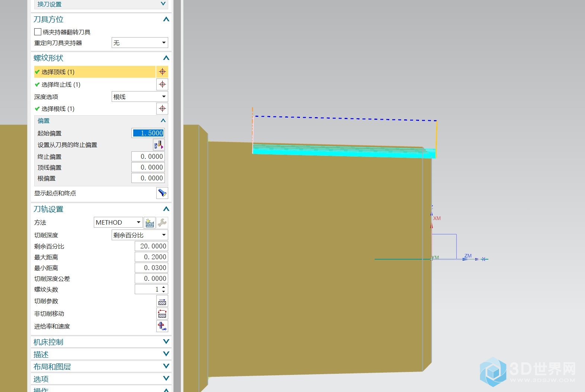Expand the 布局和图层 section
Screen dimensions: 585x392
coord(166,366)
